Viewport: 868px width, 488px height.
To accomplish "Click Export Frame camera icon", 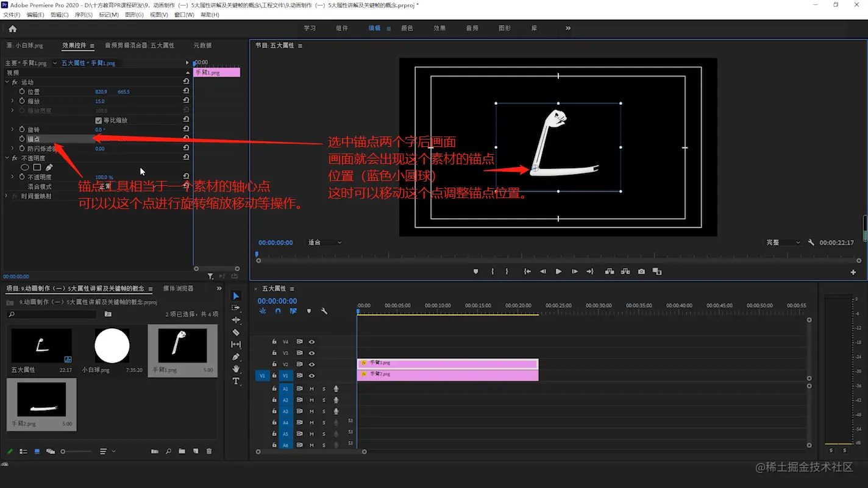I will click(x=641, y=272).
